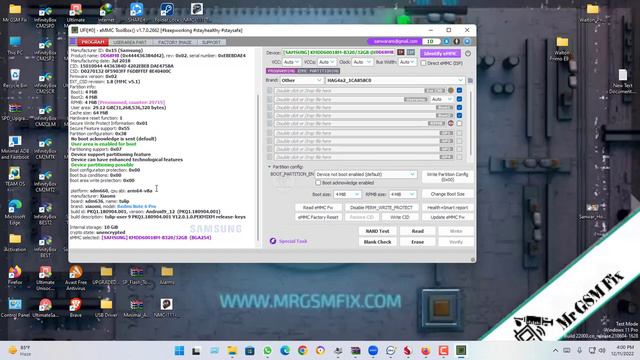The image size is (640, 360).
Task: Open the VCCq voltage dropdown
Action: point(327,62)
